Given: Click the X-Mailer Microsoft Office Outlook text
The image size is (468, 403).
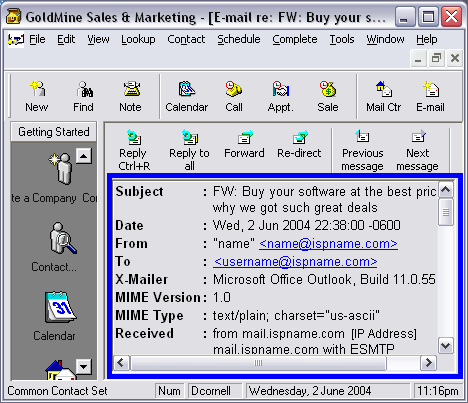Looking at the screenshot, I should click(x=324, y=279).
